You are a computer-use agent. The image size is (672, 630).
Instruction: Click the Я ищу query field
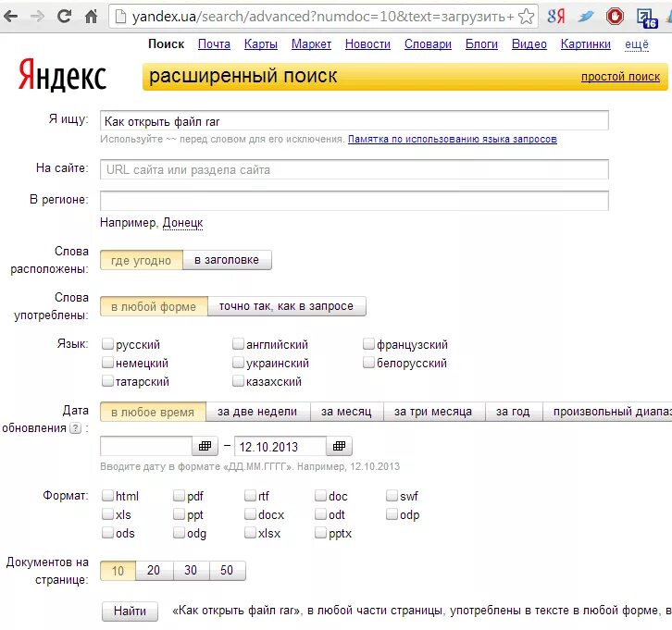354,121
